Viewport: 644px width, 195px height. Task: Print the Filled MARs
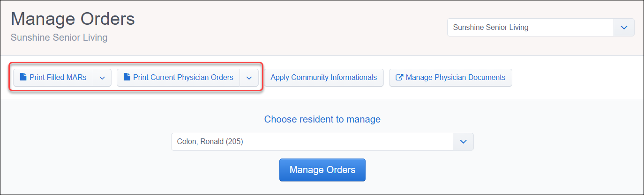click(53, 78)
